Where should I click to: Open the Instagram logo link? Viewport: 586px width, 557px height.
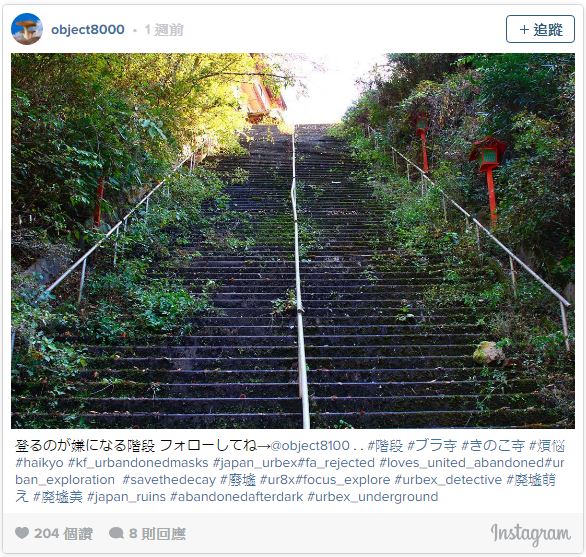(x=531, y=533)
